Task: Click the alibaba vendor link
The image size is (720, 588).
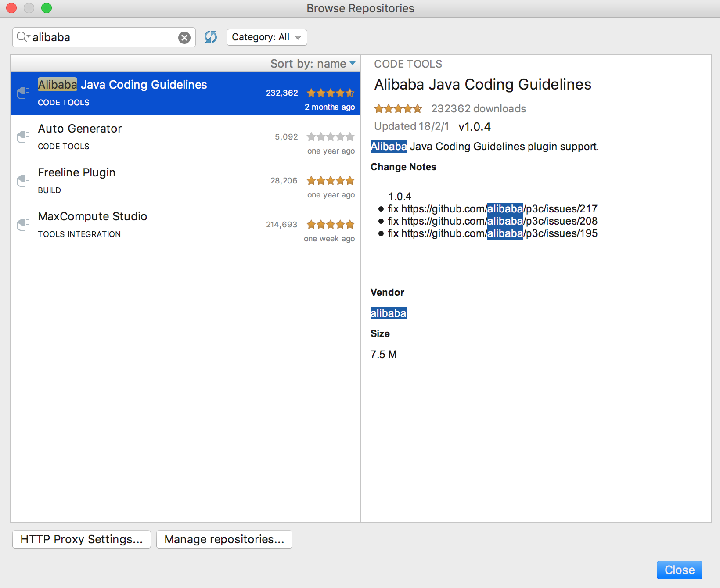Action: pos(389,313)
